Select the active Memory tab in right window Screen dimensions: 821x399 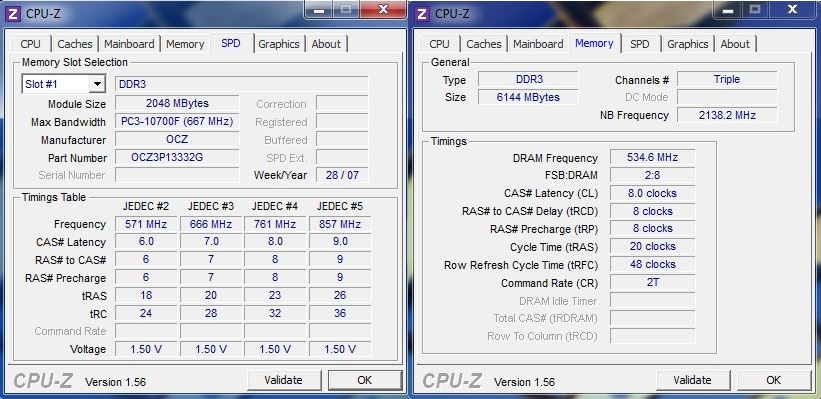click(594, 43)
